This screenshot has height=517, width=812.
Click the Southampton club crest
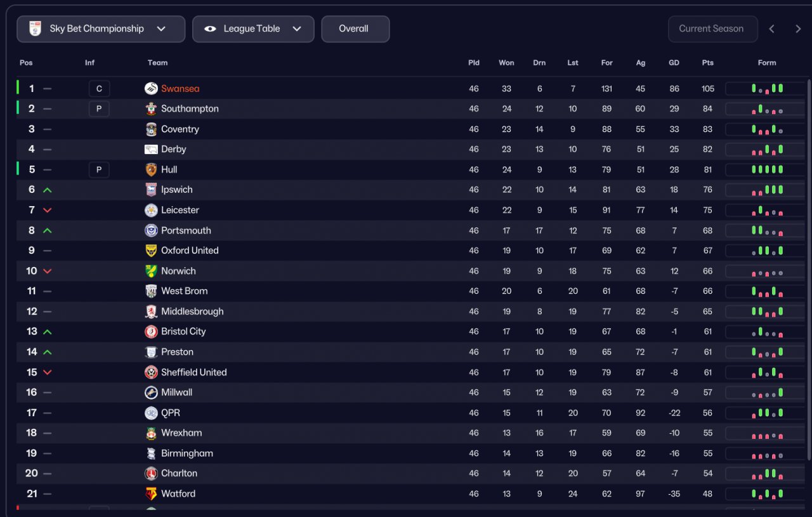pyautogui.click(x=151, y=109)
